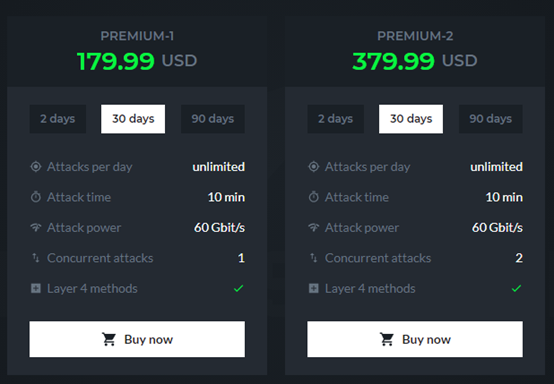Select the 90 days option for PREMIUM-1
The width and height of the screenshot is (554, 384).
click(x=213, y=119)
